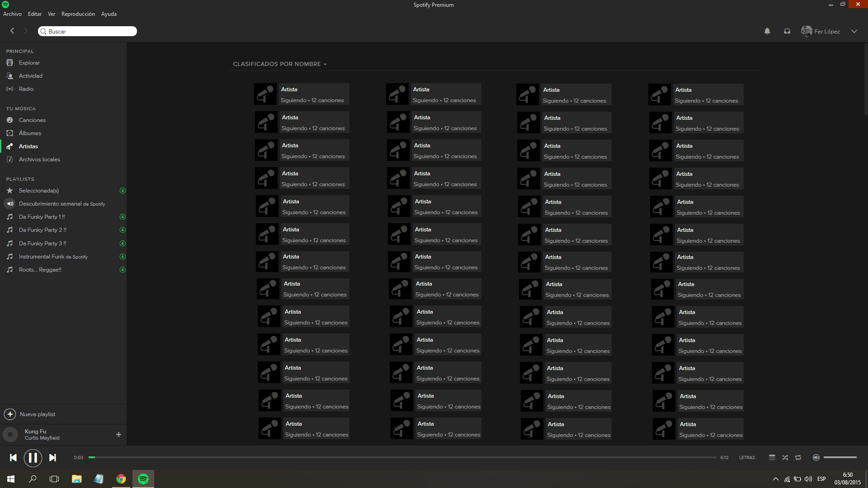The image size is (868, 488).
Task: Click download icon for Da Funky Party 2 !!
Action: (123, 230)
